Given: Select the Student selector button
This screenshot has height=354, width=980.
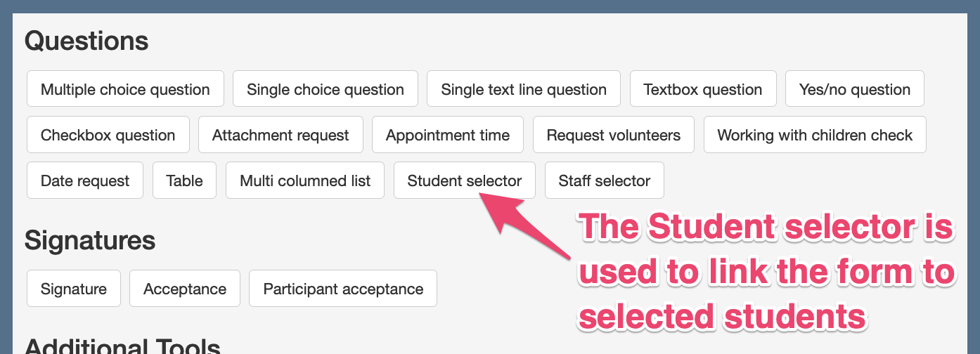Looking at the screenshot, I should tap(465, 181).
